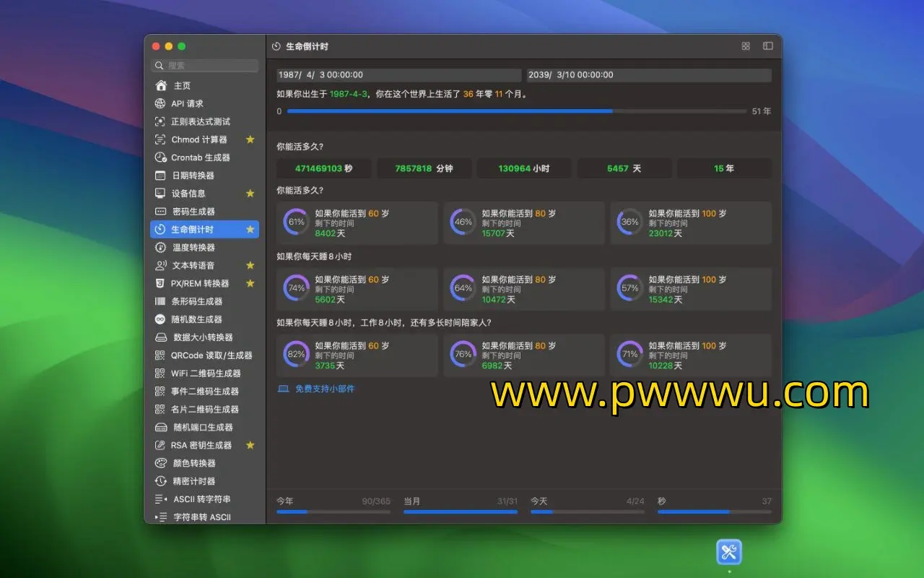
Task: Click the toolbox app icon in the Dock
Action: click(x=728, y=553)
